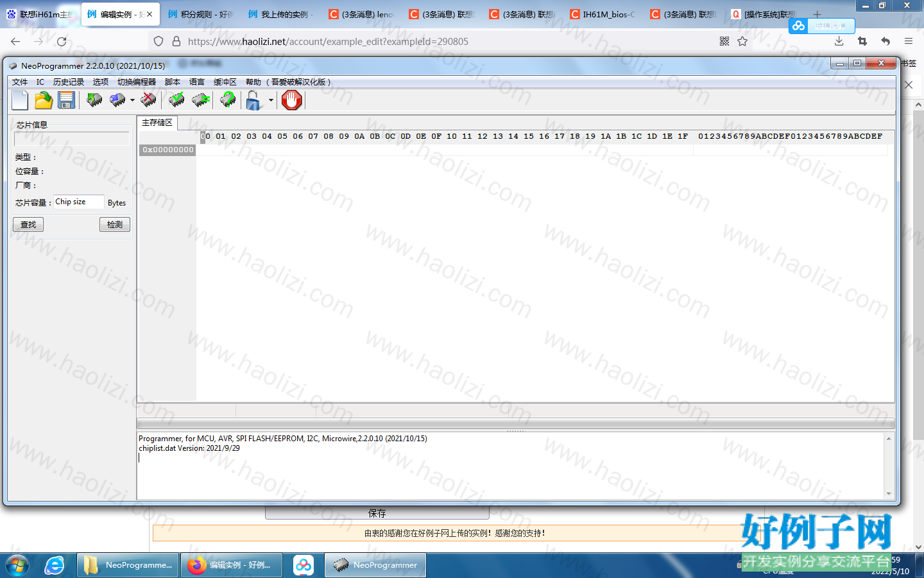
Task: Open the 选项 menu
Action: pyautogui.click(x=101, y=82)
